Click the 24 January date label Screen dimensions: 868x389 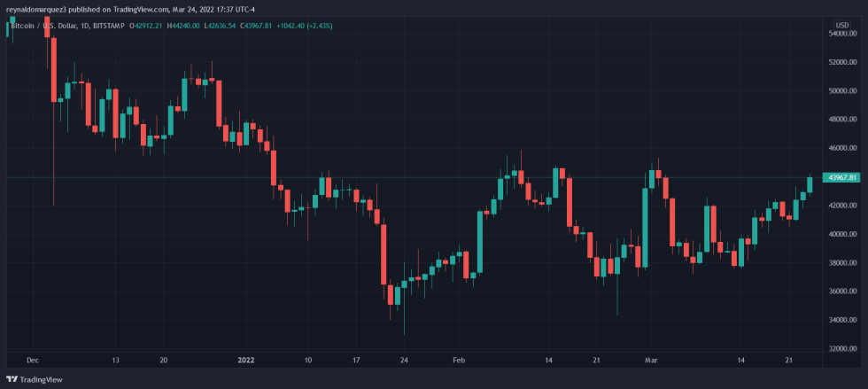click(x=404, y=361)
